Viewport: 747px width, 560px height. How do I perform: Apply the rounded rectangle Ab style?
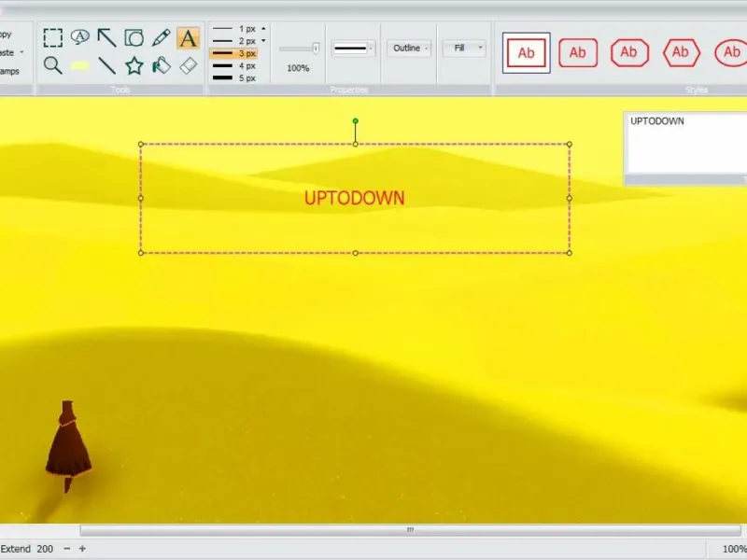click(x=578, y=53)
